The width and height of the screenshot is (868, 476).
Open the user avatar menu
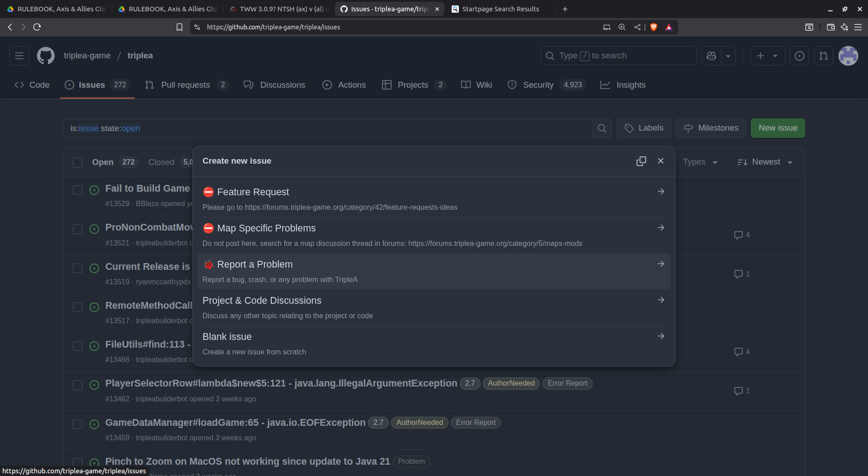click(x=848, y=56)
